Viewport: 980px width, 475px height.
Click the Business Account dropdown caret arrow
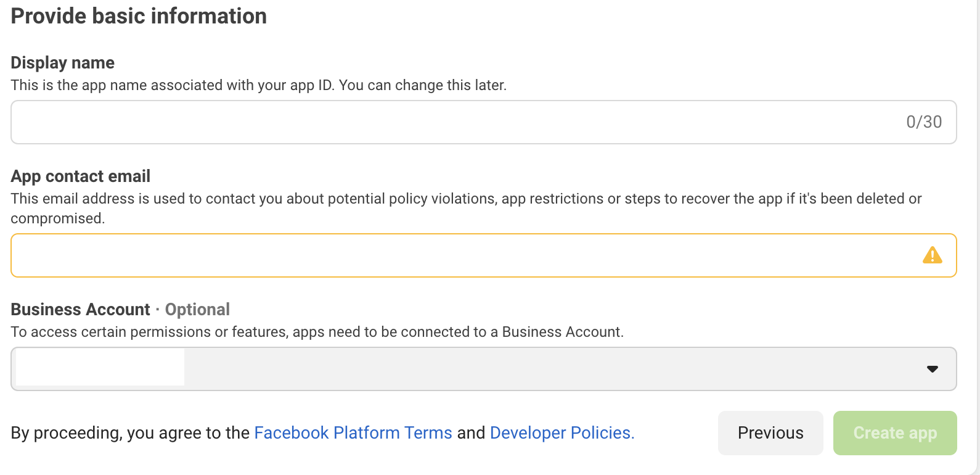click(x=932, y=369)
